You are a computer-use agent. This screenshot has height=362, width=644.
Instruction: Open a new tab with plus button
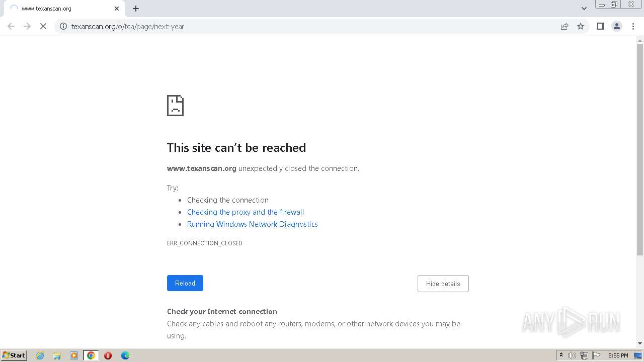pos(136,9)
